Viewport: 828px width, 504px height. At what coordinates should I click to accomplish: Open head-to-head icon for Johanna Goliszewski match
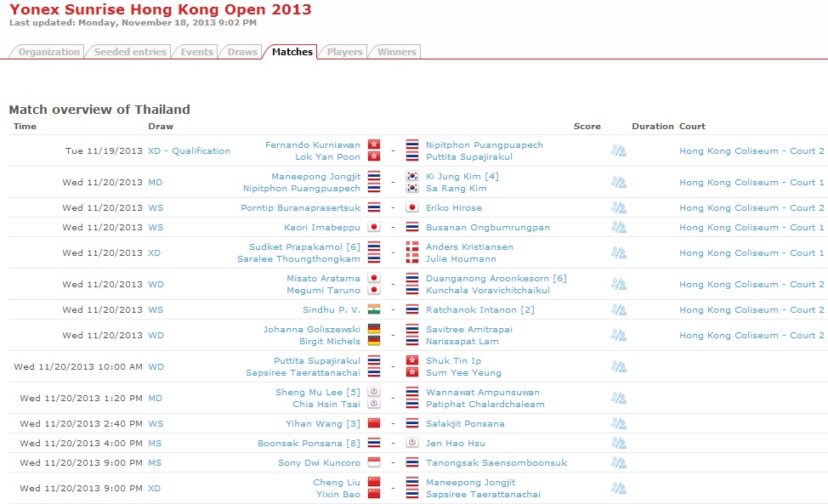point(618,335)
